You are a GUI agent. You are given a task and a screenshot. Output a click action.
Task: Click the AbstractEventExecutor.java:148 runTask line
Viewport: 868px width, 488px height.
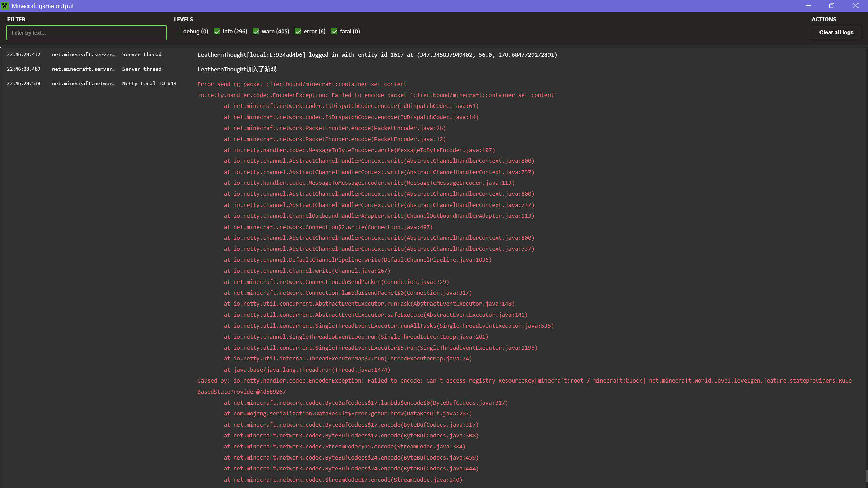coord(369,304)
